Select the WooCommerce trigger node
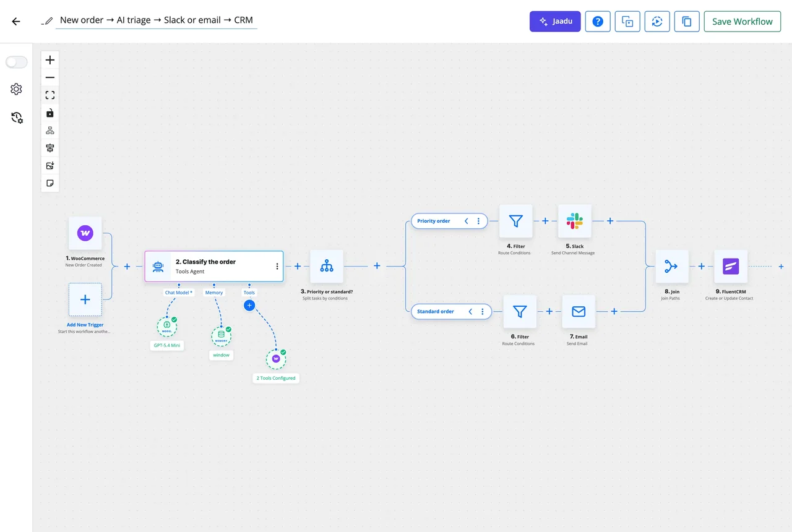The width and height of the screenshot is (792, 532). [x=85, y=233]
